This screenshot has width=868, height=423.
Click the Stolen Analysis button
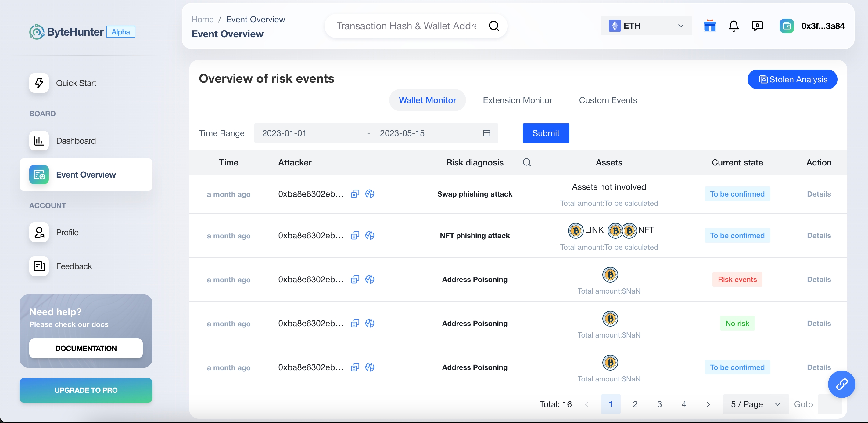[x=792, y=79]
